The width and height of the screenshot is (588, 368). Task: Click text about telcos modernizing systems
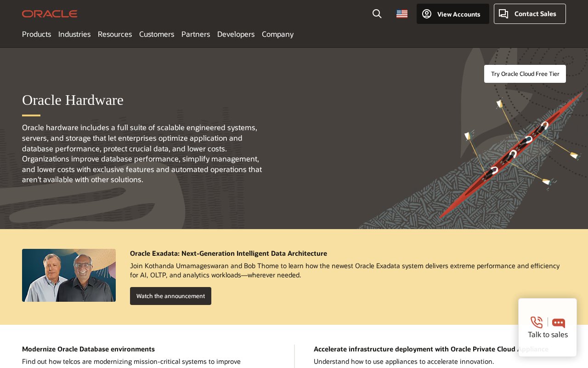pyautogui.click(x=131, y=362)
